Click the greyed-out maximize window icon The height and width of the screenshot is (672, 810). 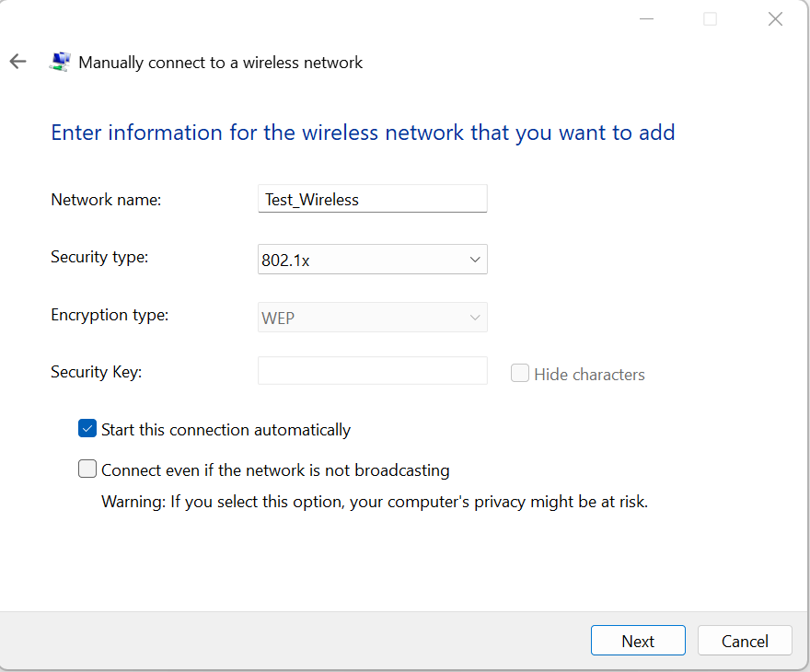click(x=711, y=19)
